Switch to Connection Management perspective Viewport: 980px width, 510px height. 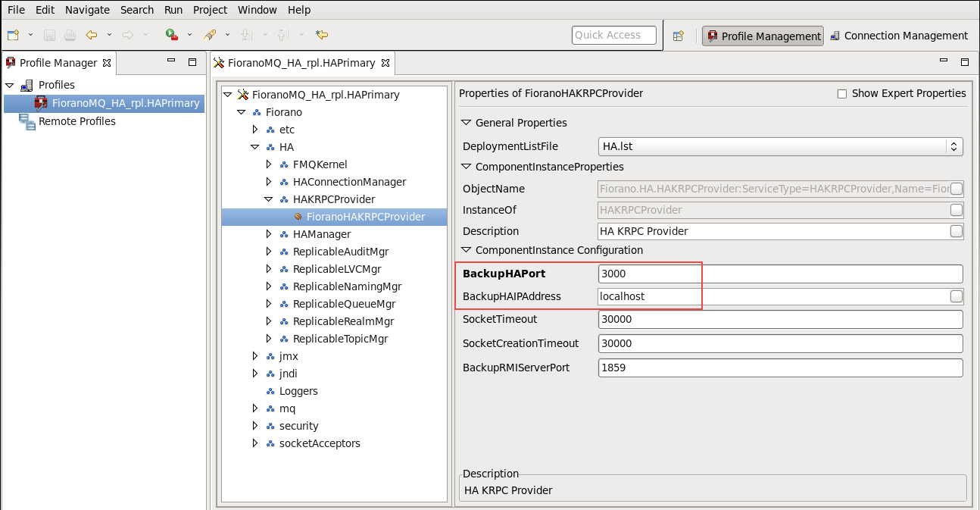[x=899, y=36]
